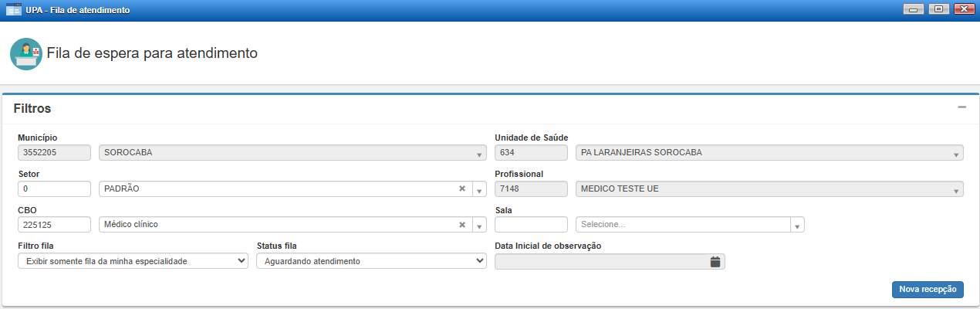Open the Filtro fila select box
The image size is (980, 309).
133,261
